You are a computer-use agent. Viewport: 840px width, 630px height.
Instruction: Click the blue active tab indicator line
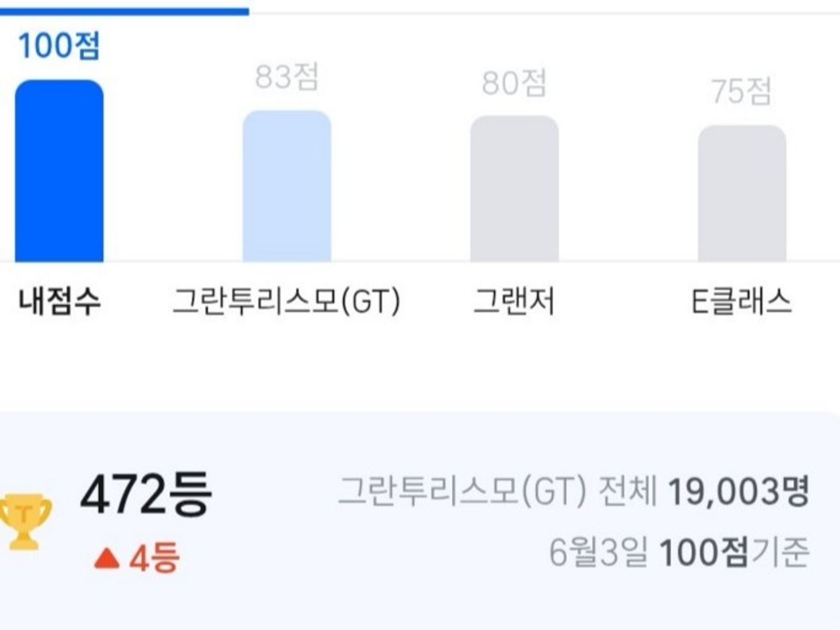[x=124, y=12]
